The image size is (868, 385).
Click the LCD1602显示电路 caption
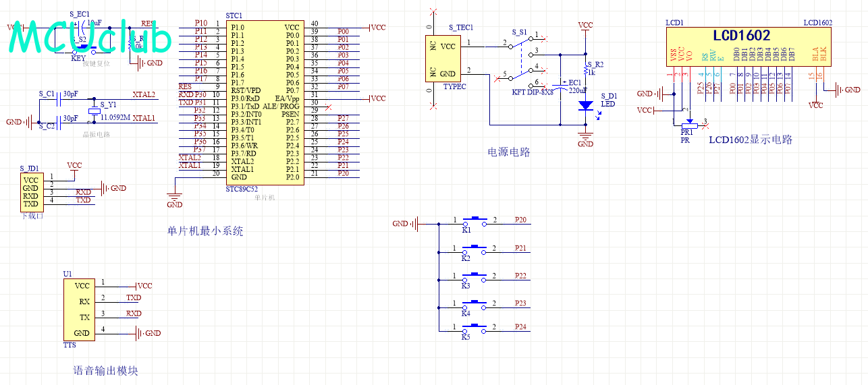point(750,140)
